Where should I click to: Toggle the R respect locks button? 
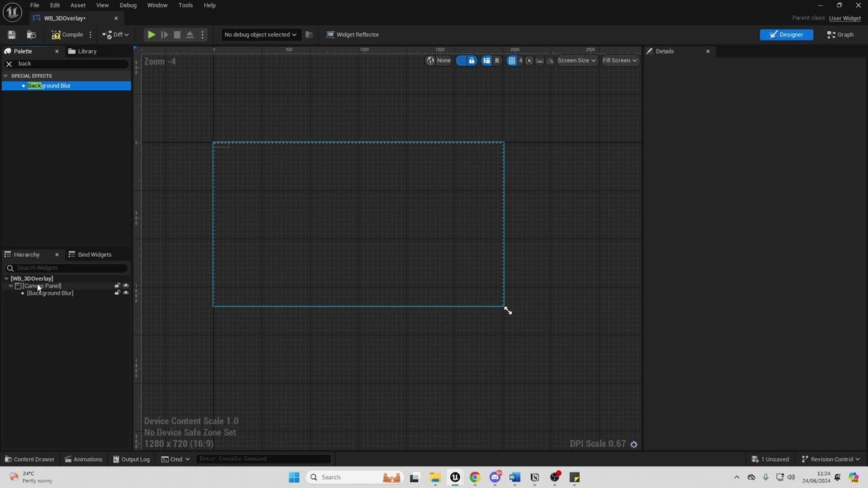pyautogui.click(x=497, y=60)
